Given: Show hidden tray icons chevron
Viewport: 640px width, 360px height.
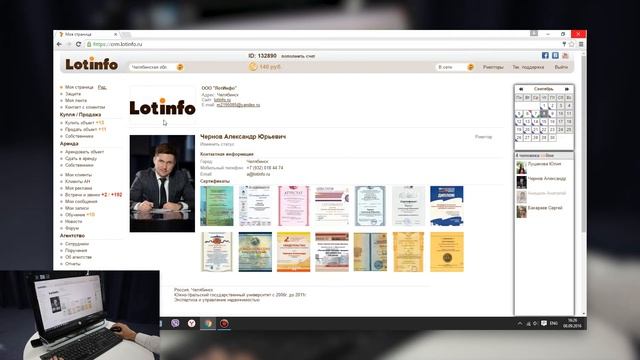Looking at the screenshot, I should point(520,323).
